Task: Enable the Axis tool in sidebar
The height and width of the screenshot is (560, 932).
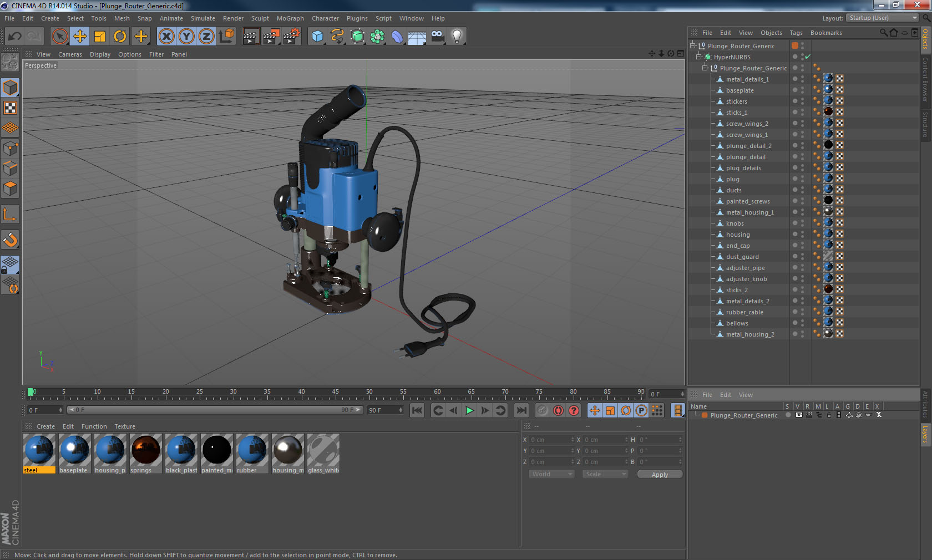Action: click(x=11, y=215)
